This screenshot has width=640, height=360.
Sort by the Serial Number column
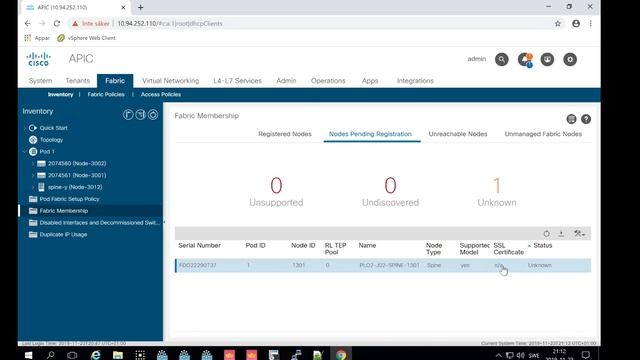tap(199, 245)
